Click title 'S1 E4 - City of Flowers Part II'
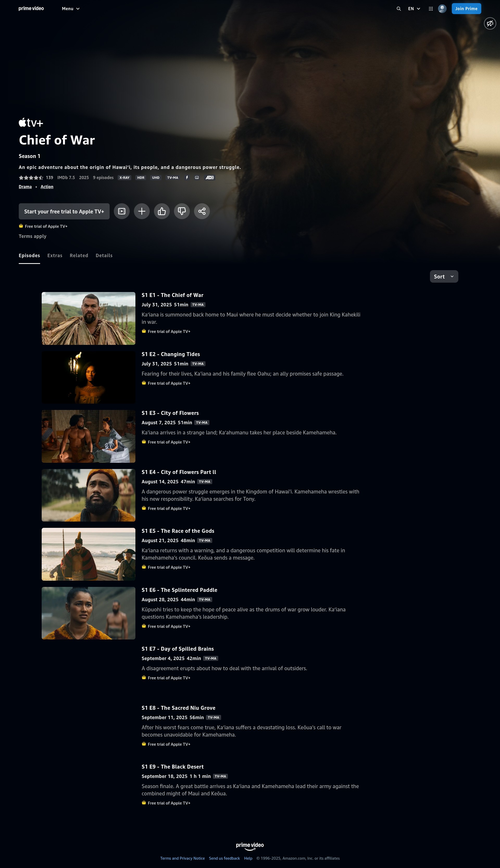Screen dimensions: 500x868 (179, 472)
